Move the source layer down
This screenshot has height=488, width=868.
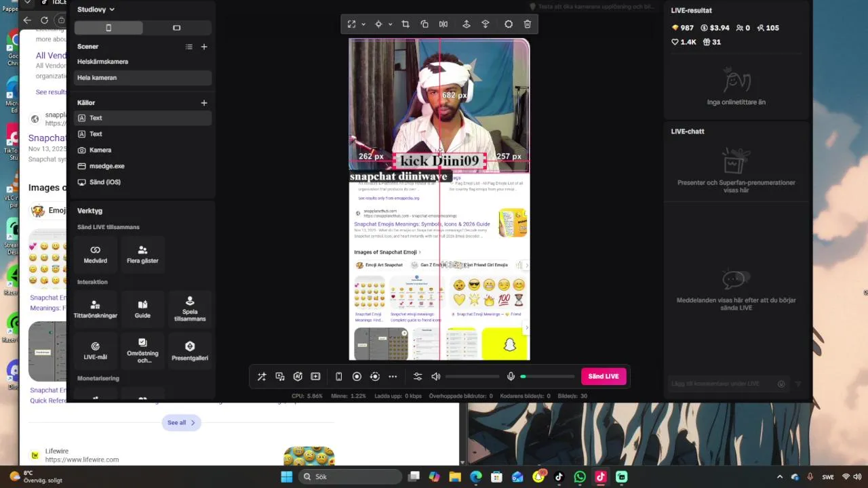tap(486, 24)
